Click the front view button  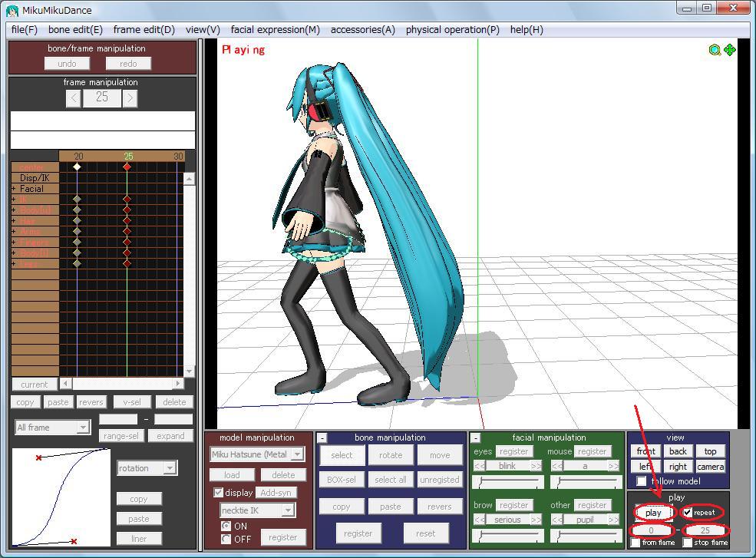(645, 451)
